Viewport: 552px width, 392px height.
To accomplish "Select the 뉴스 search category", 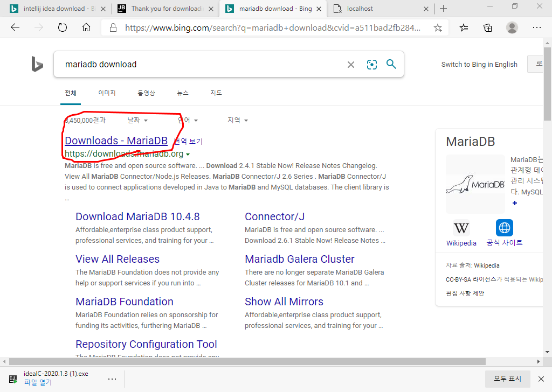I will (x=182, y=93).
